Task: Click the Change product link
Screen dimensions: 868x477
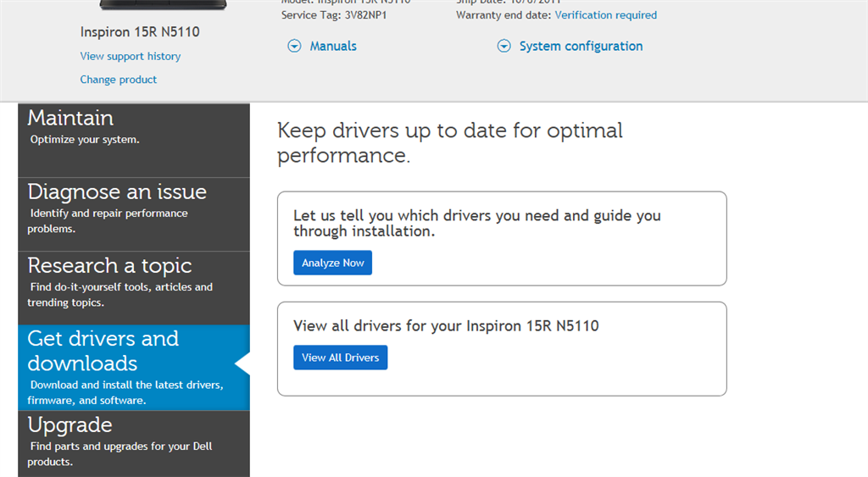Action: [118, 80]
